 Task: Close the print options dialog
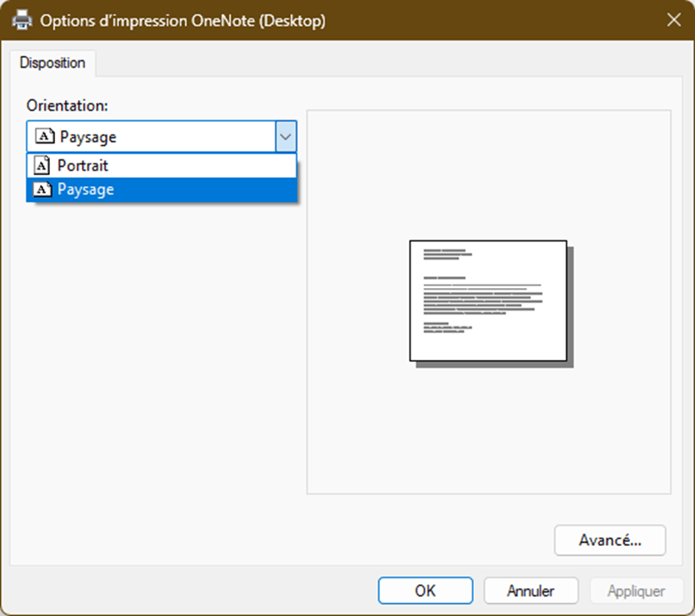(x=674, y=19)
